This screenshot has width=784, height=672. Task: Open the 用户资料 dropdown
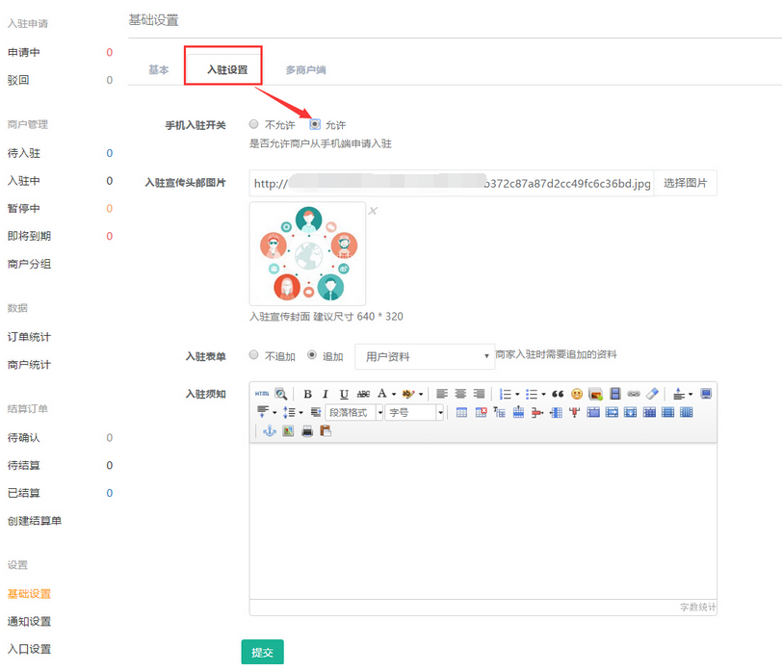424,356
